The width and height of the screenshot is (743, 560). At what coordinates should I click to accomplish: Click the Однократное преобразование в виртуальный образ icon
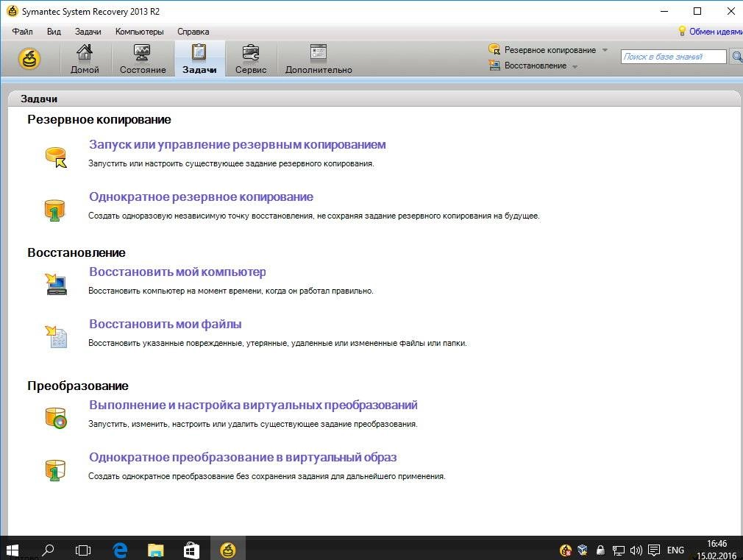pyautogui.click(x=55, y=470)
